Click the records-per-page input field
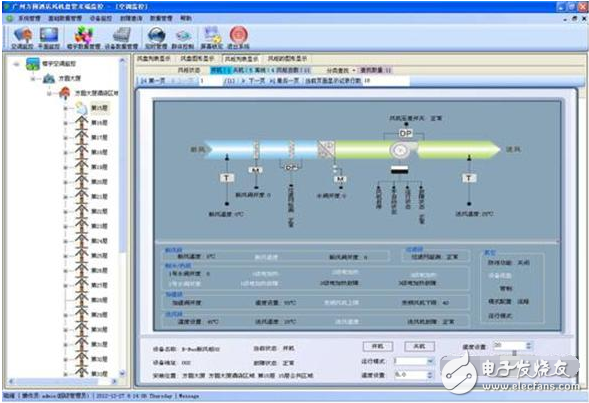The height and width of the screenshot is (403, 589). pyautogui.click(x=386, y=80)
